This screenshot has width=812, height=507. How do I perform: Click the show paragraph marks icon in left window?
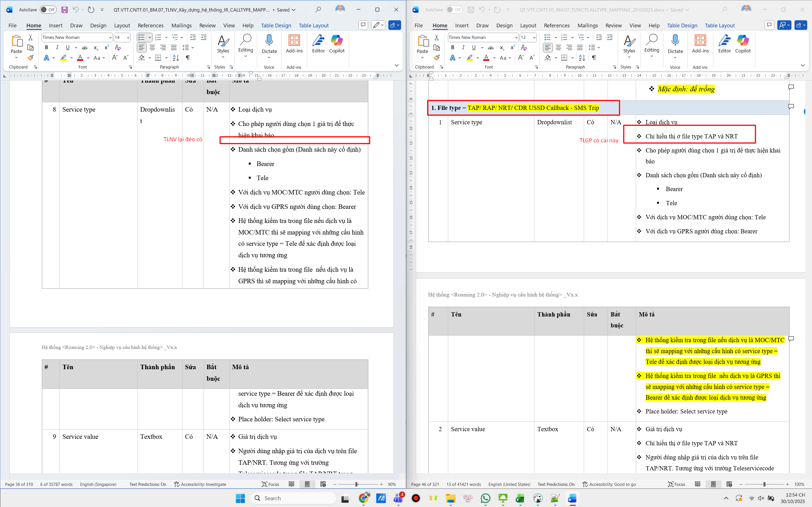click(x=188, y=58)
